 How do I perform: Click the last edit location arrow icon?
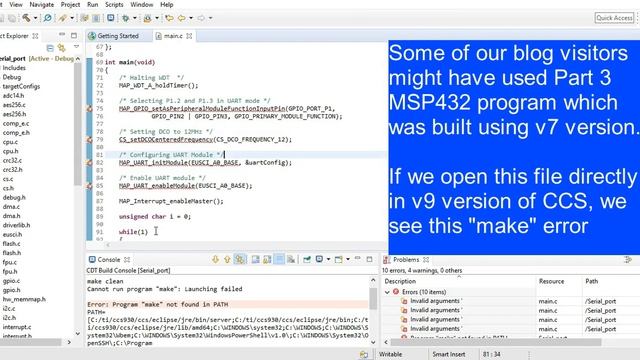click(169, 18)
